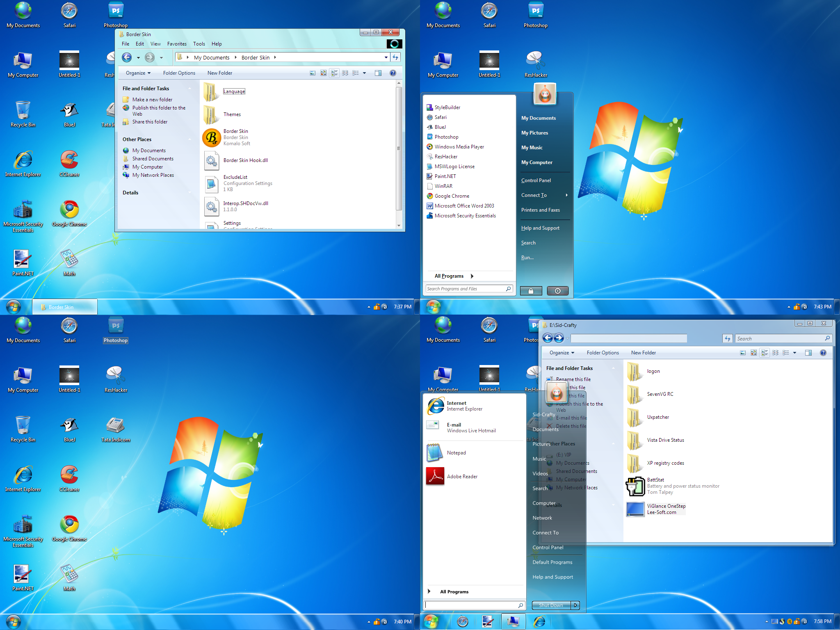Click Forward arrow in Border Skin window
Image resolution: width=840 pixels, height=630 pixels.
[x=150, y=57]
